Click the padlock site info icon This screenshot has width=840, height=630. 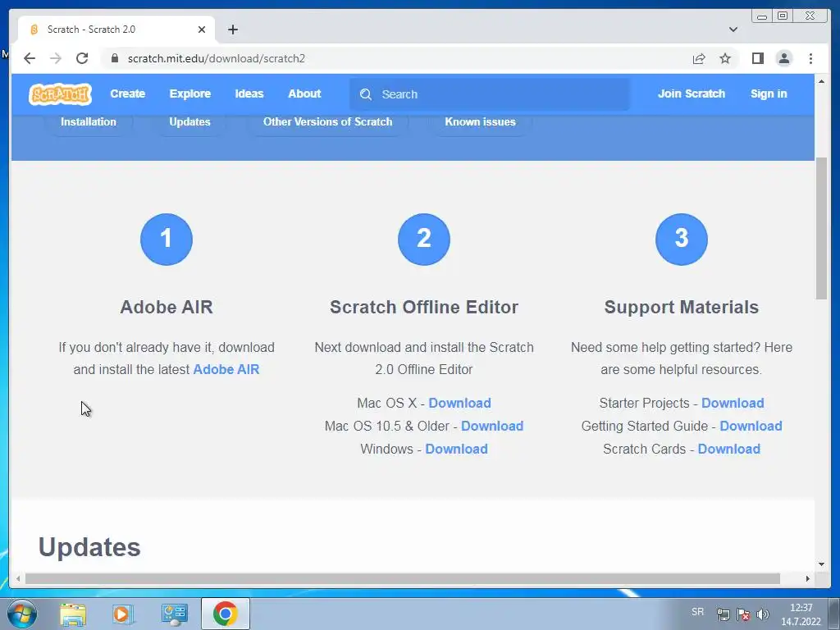point(114,58)
